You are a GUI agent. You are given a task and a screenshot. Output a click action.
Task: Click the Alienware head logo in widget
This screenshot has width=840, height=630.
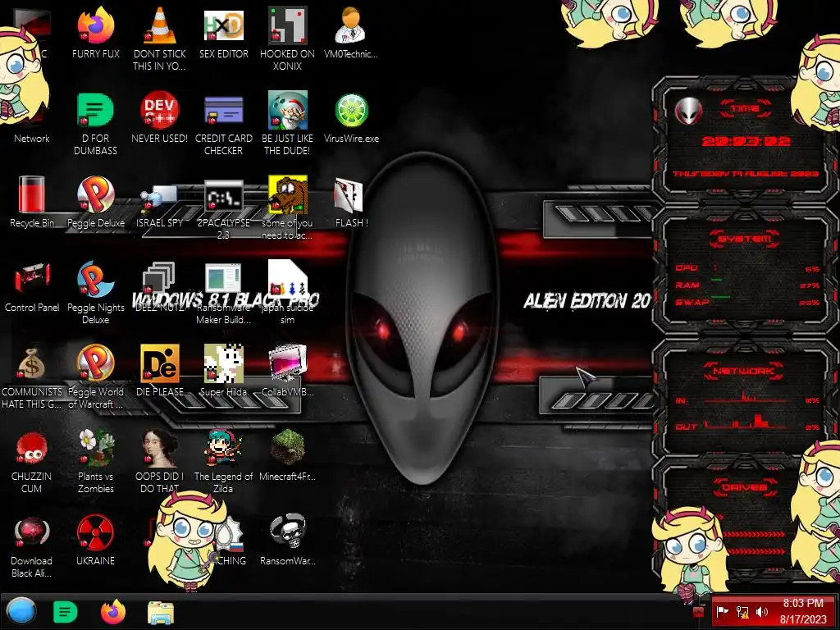click(x=688, y=111)
